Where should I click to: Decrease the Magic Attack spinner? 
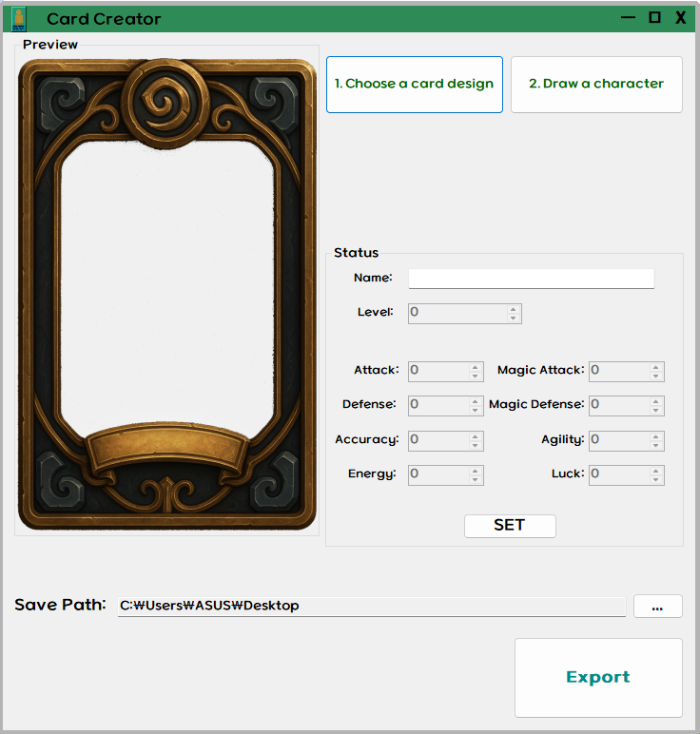(656, 376)
